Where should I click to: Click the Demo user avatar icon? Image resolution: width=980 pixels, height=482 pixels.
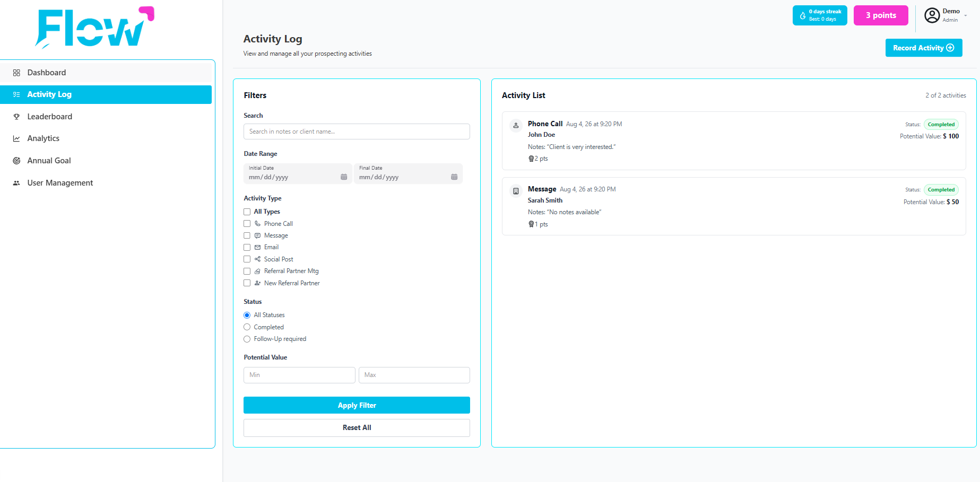pos(932,15)
